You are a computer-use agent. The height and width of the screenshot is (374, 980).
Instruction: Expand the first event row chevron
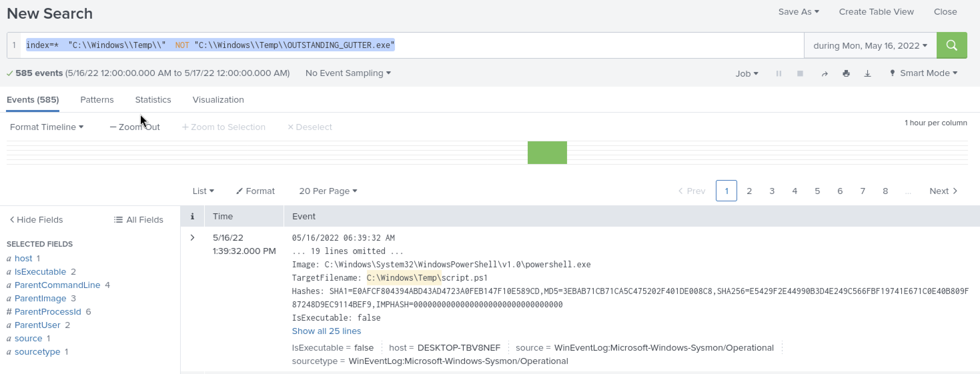[192, 238]
